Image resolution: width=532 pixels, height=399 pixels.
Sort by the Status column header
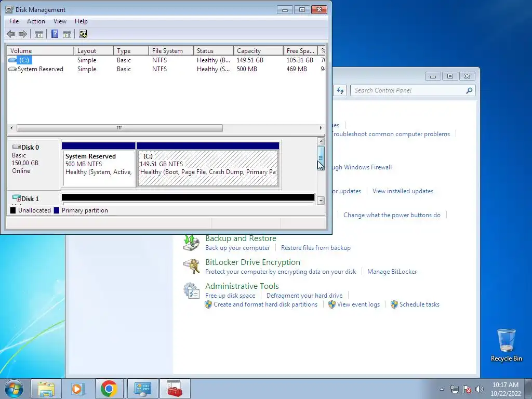pos(213,50)
